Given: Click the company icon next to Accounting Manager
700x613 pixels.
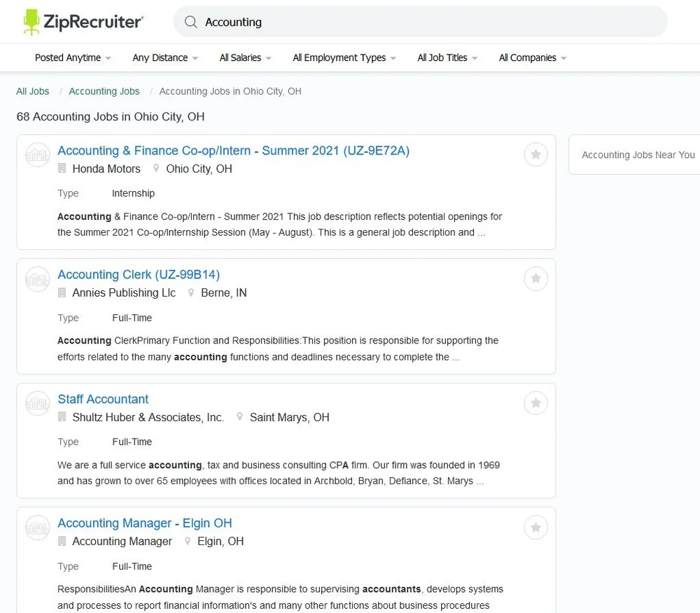Looking at the screenshot, I should pyautogui.click(x=62, y=541).
